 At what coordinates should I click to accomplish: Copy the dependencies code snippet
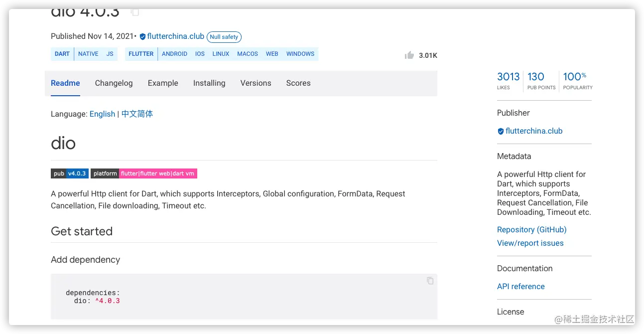(430, 281)
